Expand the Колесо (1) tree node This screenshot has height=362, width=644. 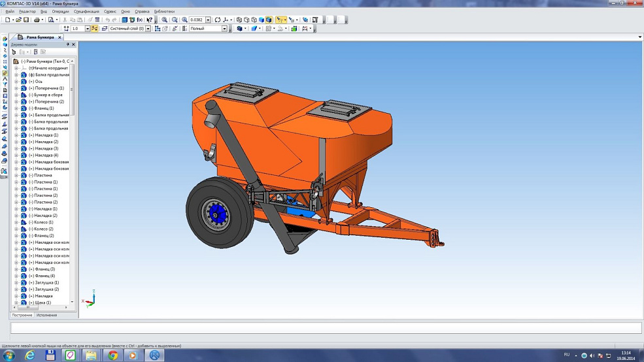point(16,222)
